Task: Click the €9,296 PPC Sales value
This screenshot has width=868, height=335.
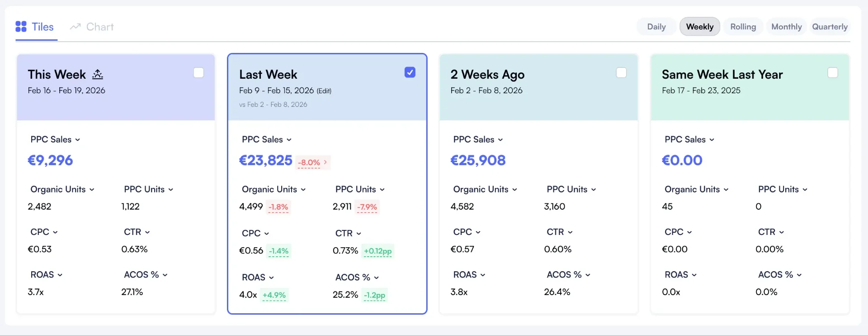Action: (50, 160)
